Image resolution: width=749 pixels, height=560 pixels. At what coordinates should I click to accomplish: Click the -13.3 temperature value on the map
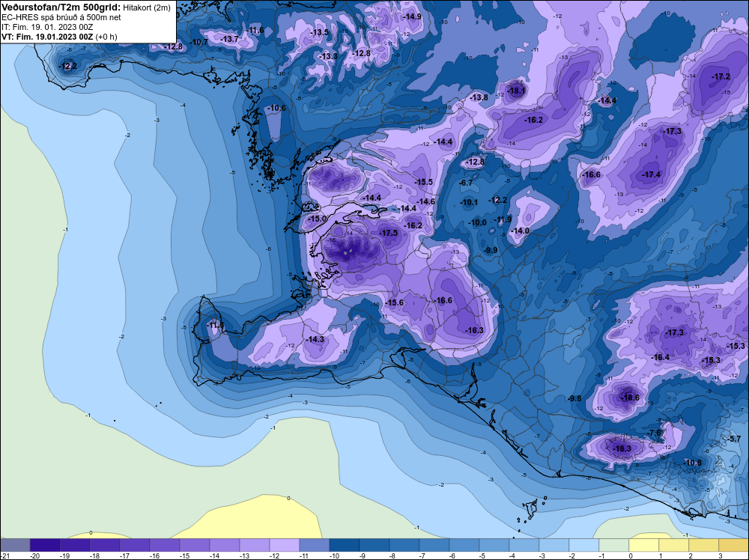tap(328, 56)
